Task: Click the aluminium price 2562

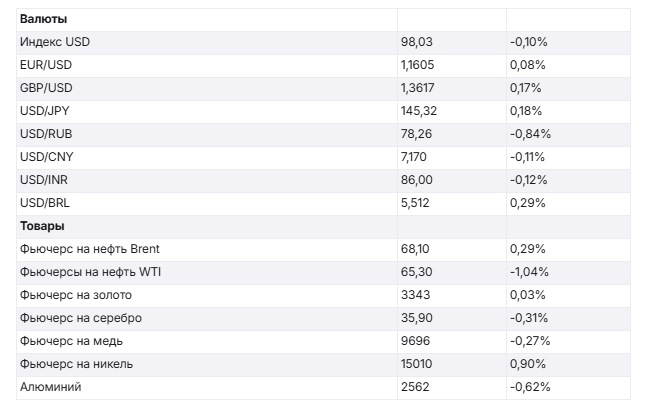Action: (x=414, y=387)
